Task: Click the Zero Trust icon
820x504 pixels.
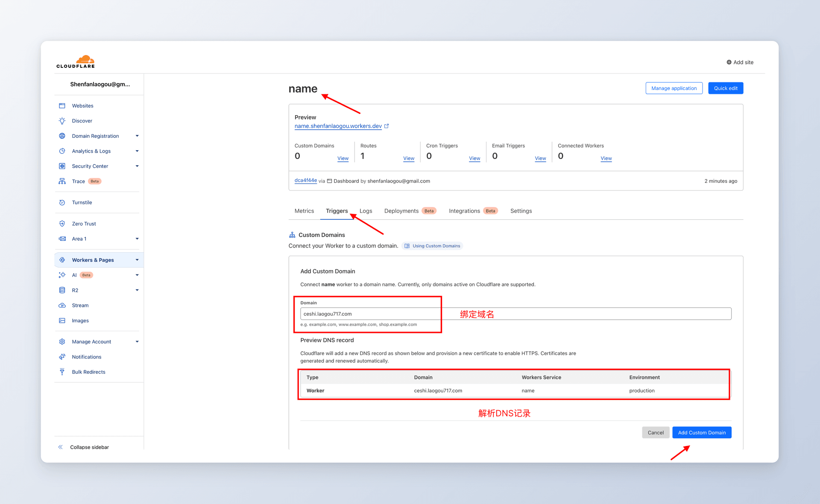Action: (62, 224)
